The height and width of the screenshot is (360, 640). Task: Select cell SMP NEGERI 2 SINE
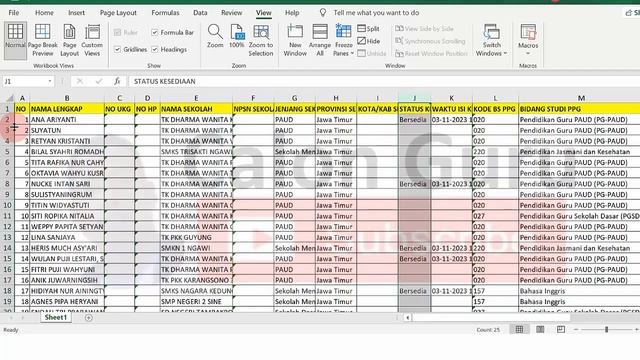(x=196, y=302)
